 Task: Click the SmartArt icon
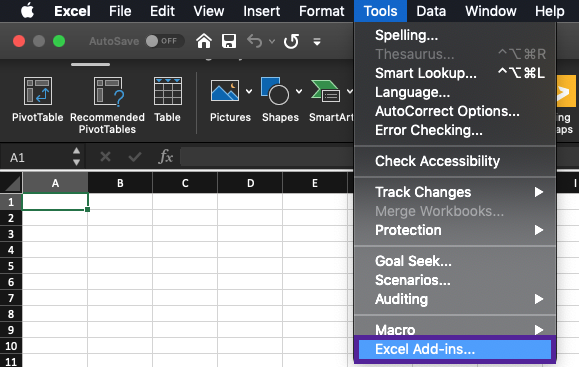point(326,91)
